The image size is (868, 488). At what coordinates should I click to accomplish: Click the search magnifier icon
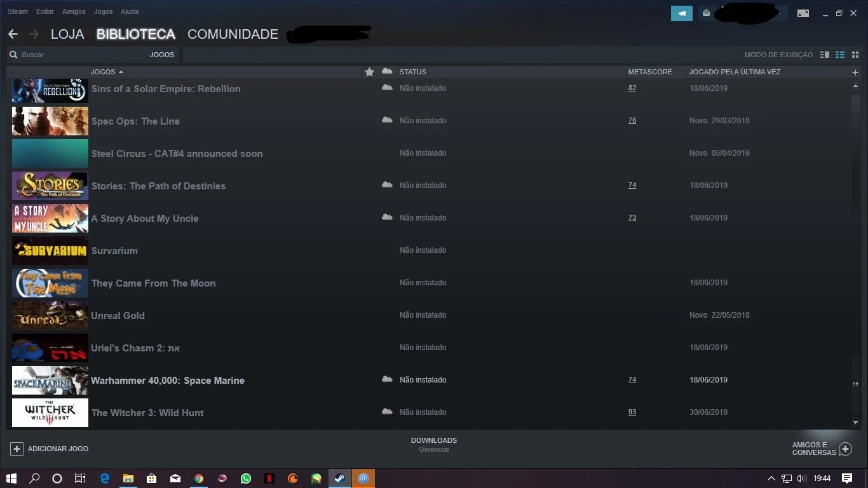coord(13,55)
